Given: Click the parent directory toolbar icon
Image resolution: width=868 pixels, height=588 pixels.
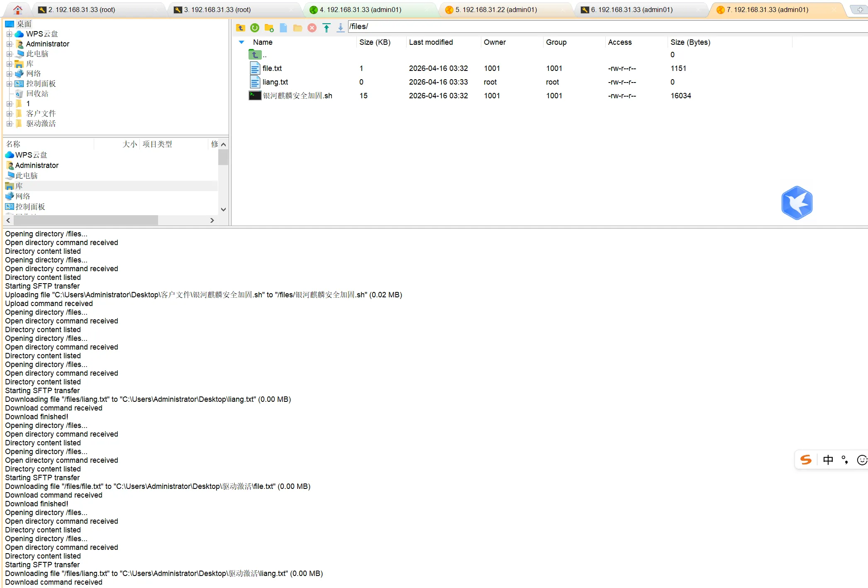Looking at the screenshot, I should pos(240,28).
